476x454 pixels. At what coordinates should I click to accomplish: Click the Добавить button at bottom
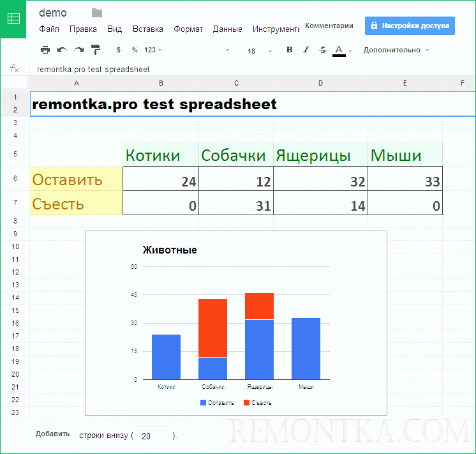coord(52,434)
